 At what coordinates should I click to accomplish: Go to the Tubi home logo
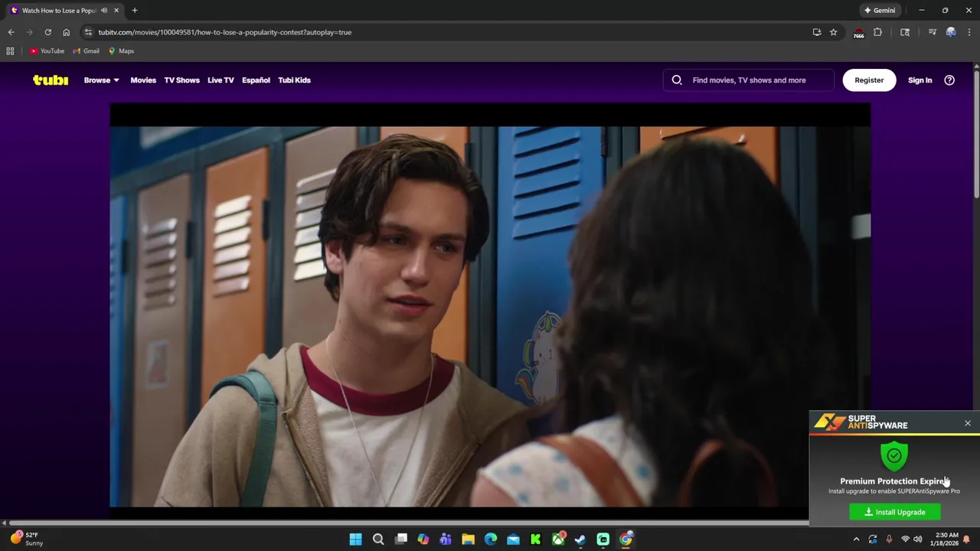point(51,80)
